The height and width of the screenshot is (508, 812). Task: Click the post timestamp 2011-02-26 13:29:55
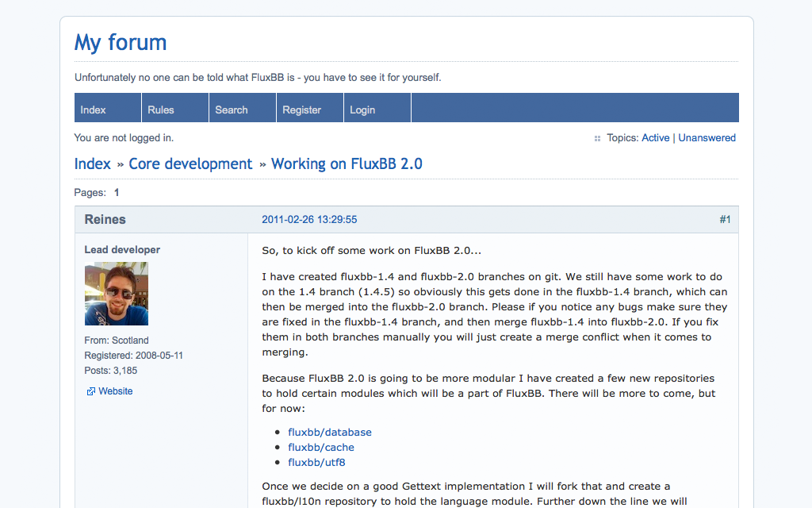point(309,220)
